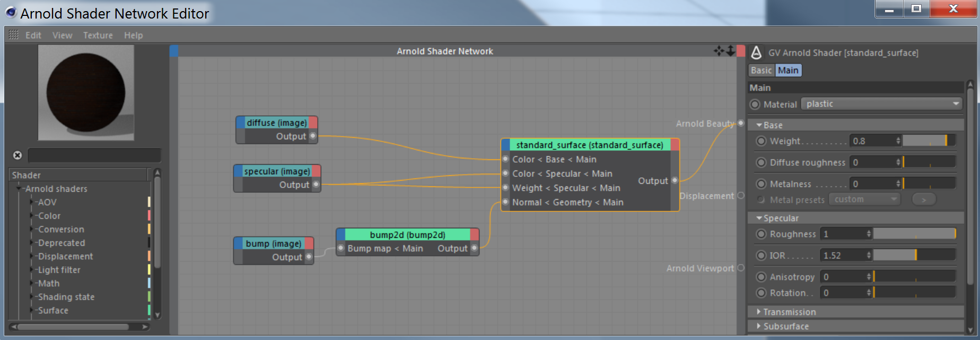
Task: Open the View menu
Action: (x=63, y=35)
